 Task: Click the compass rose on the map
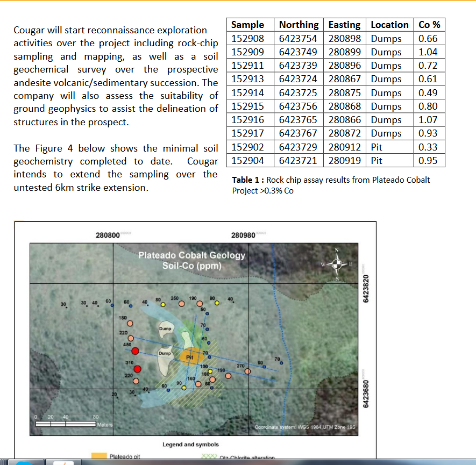click(x=336, y=264)
